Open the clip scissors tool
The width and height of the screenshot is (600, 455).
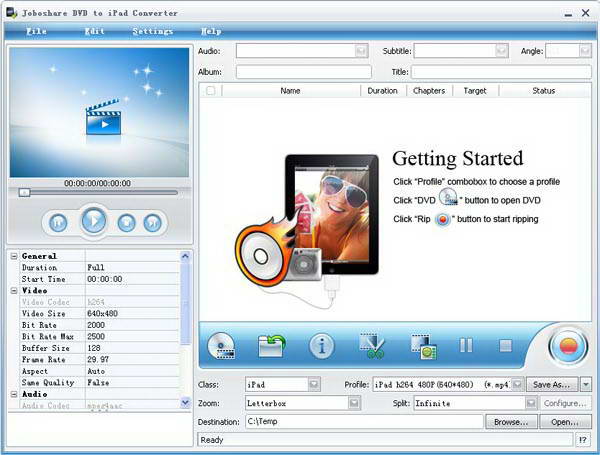[372, 346]
